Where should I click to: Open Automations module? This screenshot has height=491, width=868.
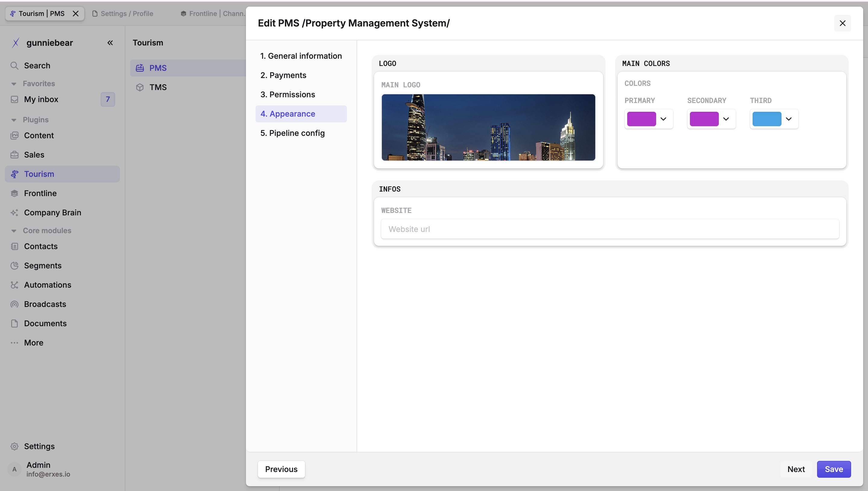click(x=62, y=285)
